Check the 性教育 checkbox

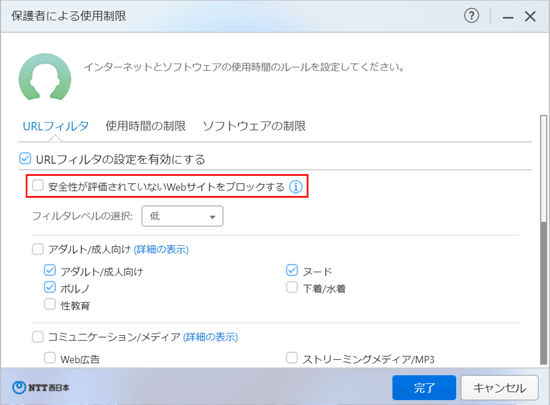pyautogui.click(x=50, y=304)
